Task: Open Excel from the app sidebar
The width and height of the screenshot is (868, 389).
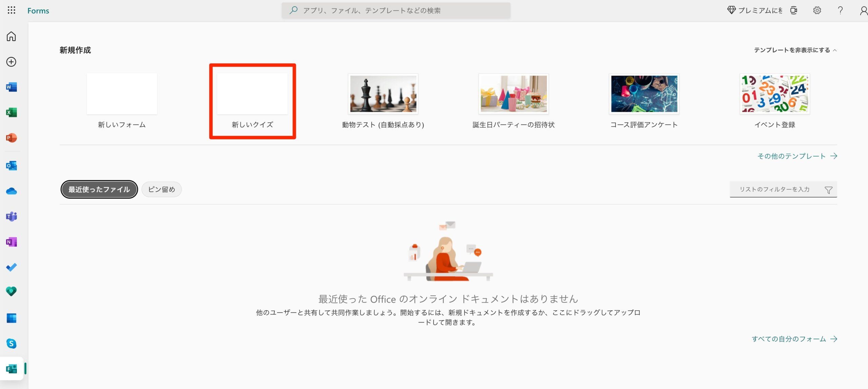Action: coord(11,112)
